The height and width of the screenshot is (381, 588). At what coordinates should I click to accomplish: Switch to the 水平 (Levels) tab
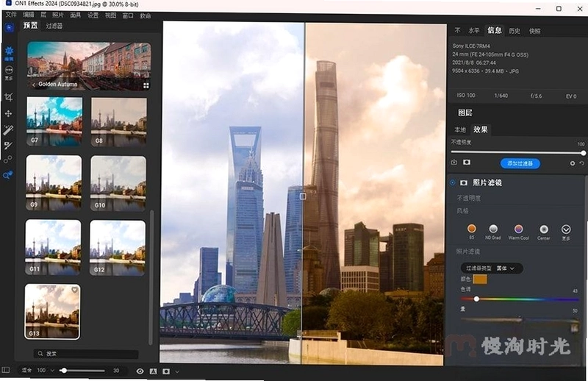pos(474,30)
